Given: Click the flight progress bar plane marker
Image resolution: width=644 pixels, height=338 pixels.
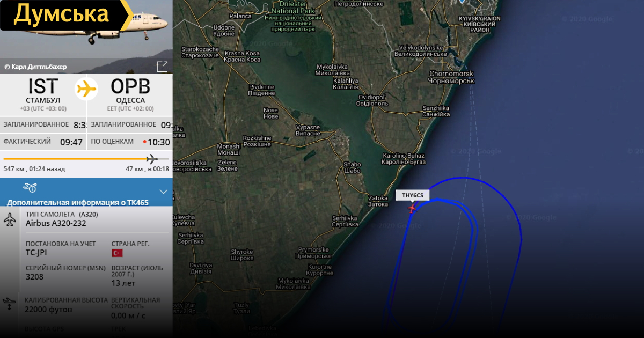Looking at the screenshot, I should point(152,159).
